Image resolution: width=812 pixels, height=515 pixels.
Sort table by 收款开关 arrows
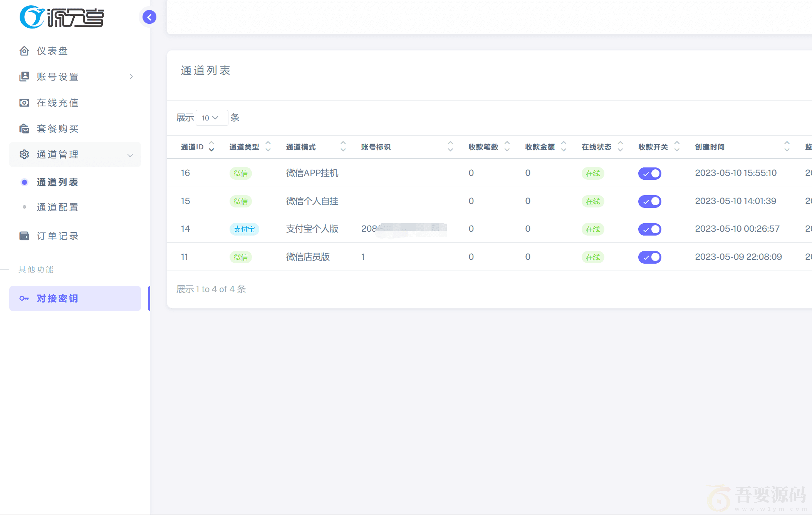(x=677, y=147)
